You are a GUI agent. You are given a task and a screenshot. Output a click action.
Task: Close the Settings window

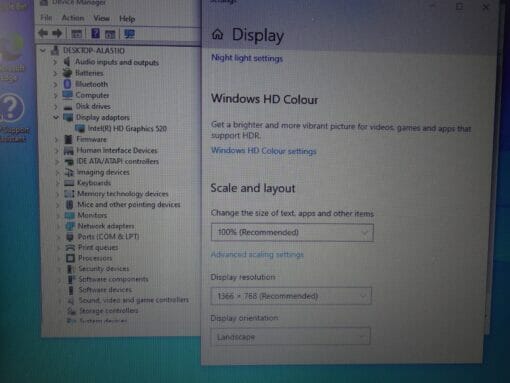pyautogui.click(x=486, y=7)
